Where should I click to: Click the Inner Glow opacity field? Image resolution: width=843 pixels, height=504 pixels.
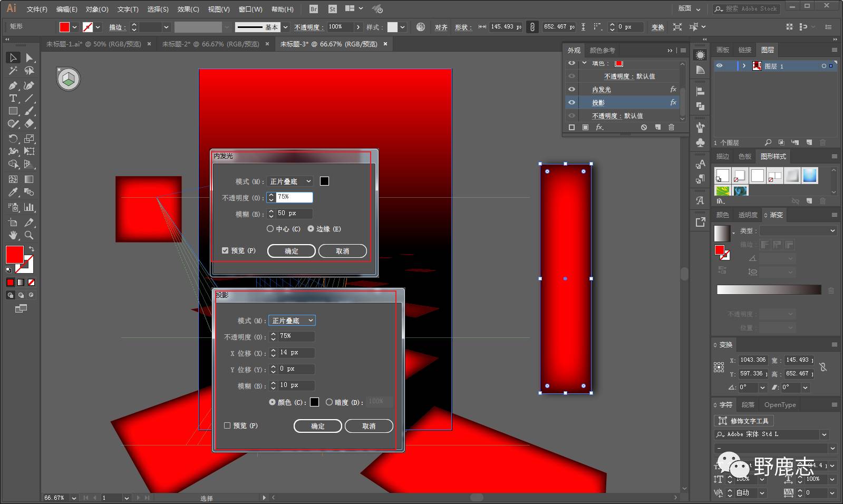pyautogui.click(x=294, y=197)
